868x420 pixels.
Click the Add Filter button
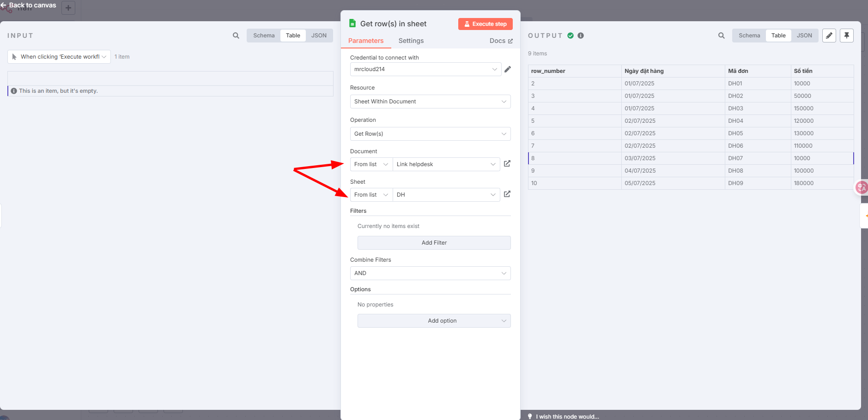[434, 243]
